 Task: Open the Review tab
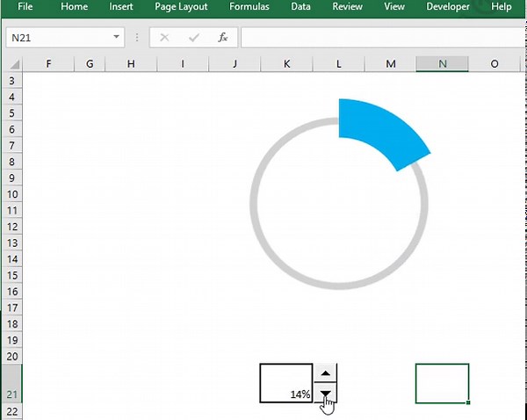[x=347, y=7]
